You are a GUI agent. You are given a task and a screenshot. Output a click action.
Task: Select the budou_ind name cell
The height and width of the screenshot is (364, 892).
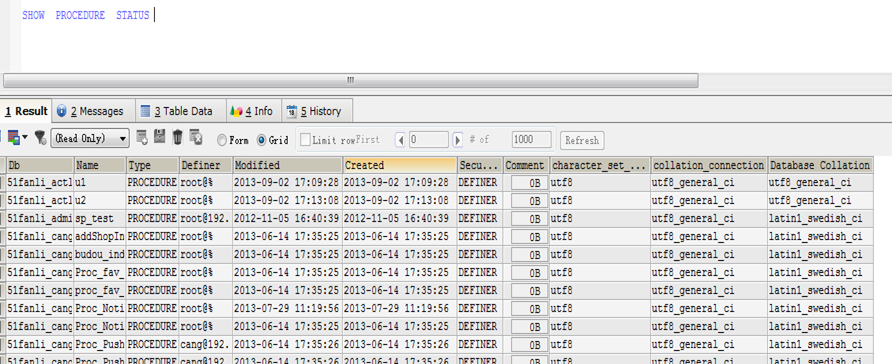coord(100,254)
